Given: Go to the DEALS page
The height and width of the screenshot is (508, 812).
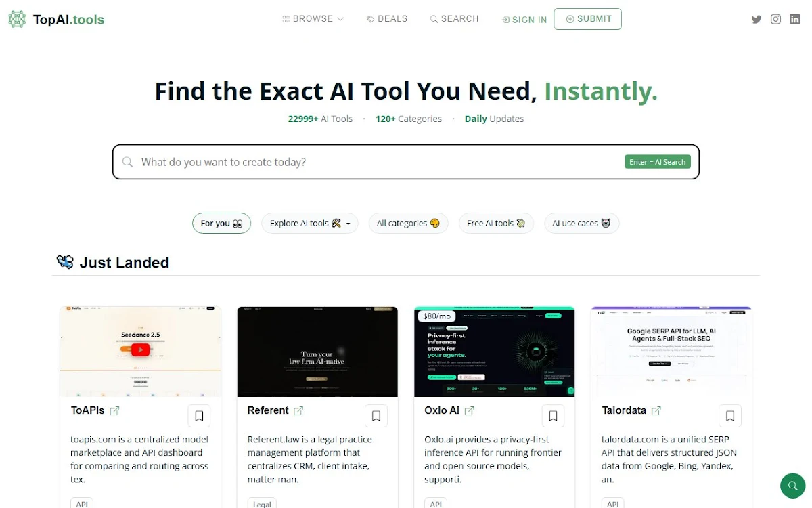Looking at the screenshot, I should click(387, 19).
